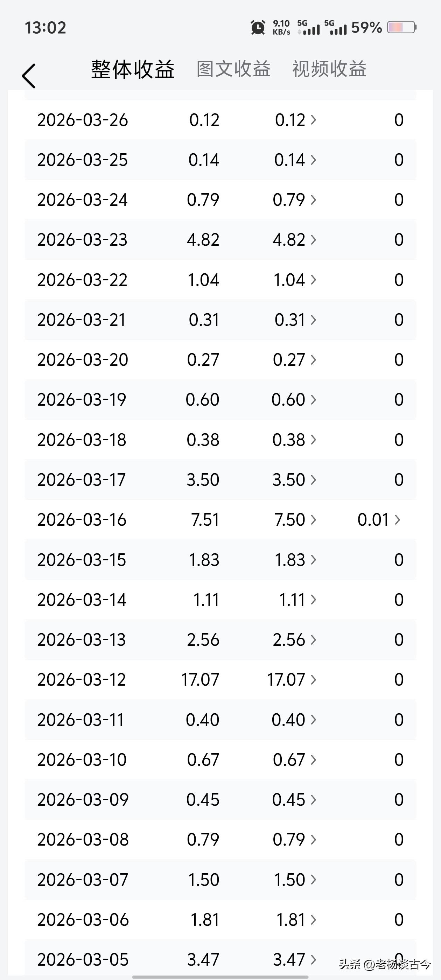This screenshot has width=441, height=980.
Task: Tap the alarm clock status icon
Action: pyautogui.click(x=258, y=27)
